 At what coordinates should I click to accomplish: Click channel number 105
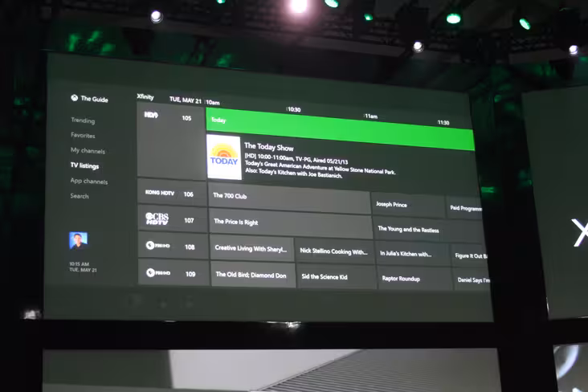point(186,118)
